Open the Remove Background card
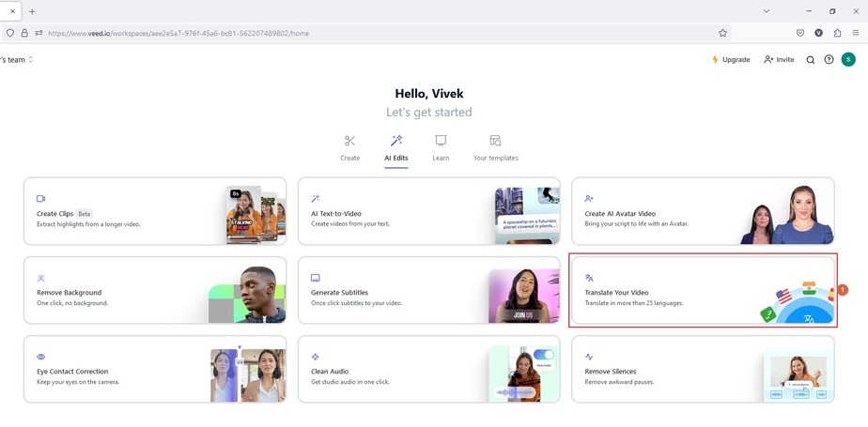Viewport: 868px width, 427px height. point(155,290)
